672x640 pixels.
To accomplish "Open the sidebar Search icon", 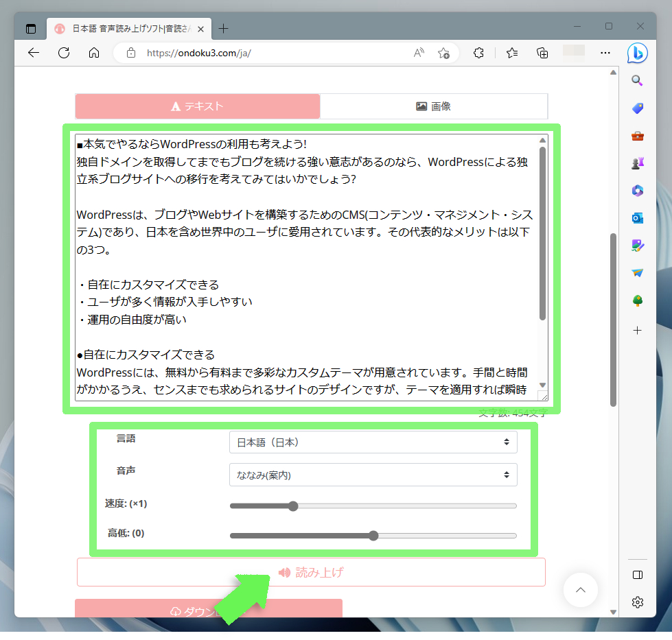I will click(637, 81).
